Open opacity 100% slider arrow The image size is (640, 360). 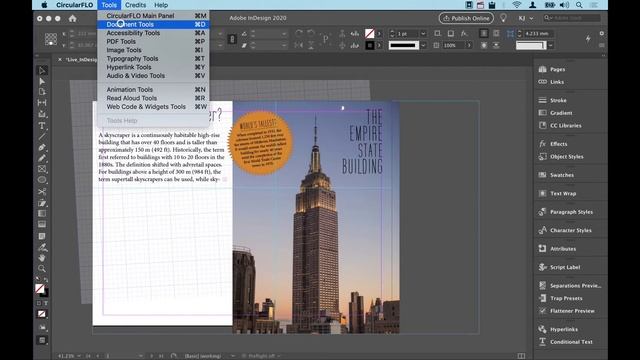(469, 45)
